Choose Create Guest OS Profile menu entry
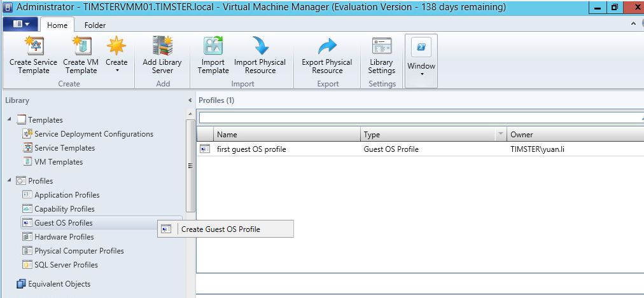644x298 pixels. pos(225,229)
